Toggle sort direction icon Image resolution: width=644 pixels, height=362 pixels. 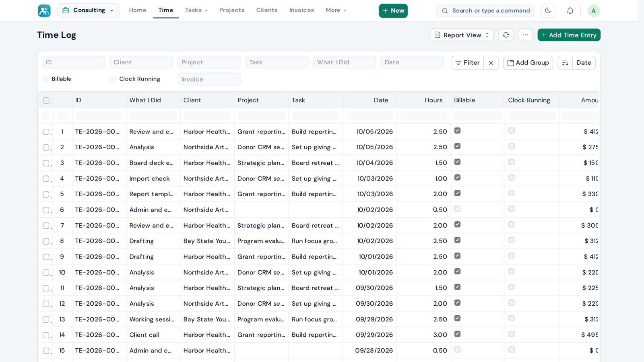[565, 63]
